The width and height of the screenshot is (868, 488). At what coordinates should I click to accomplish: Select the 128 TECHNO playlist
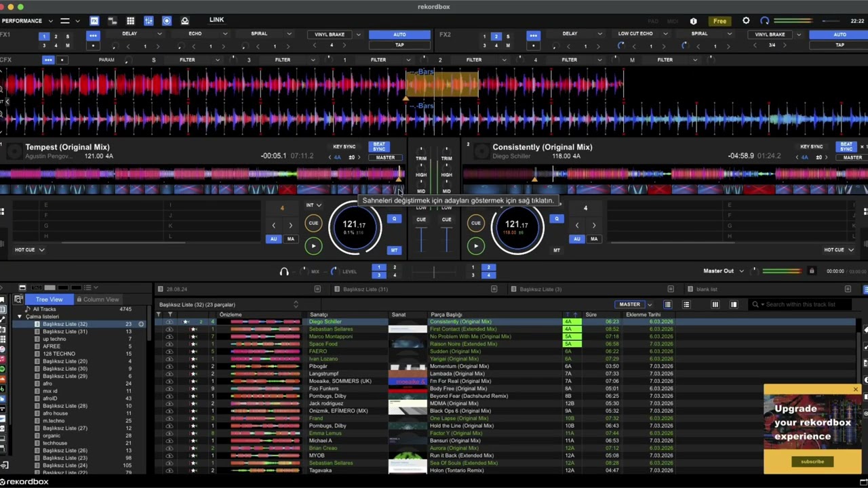point(59,354)
